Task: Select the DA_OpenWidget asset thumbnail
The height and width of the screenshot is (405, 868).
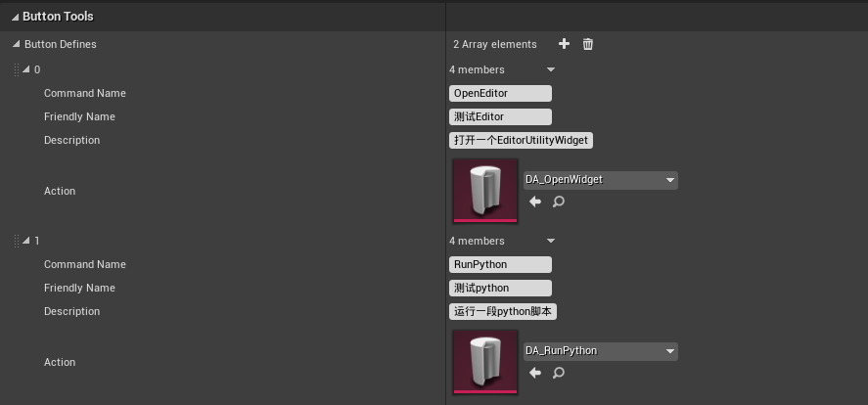Action: click(x=485, y=191)
